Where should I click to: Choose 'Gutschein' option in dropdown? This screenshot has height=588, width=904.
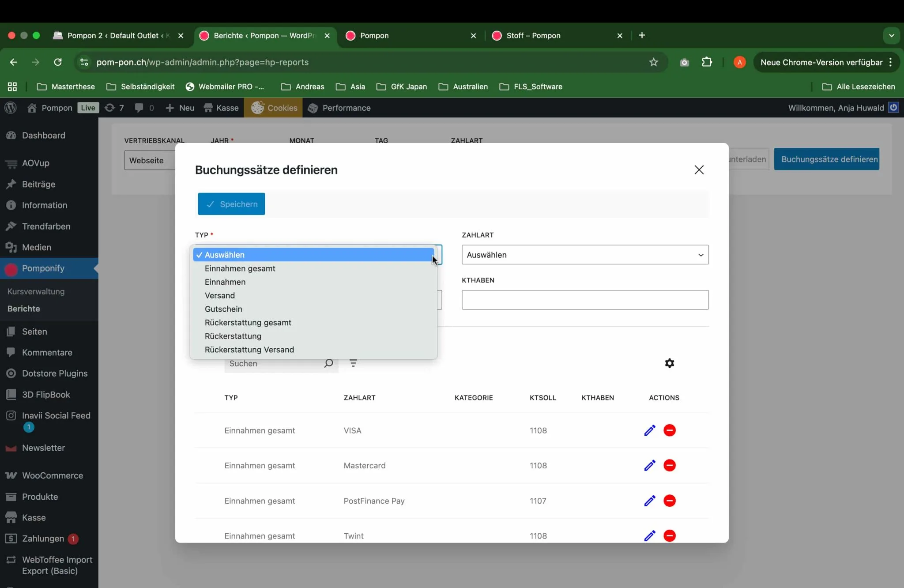[223, 309]
